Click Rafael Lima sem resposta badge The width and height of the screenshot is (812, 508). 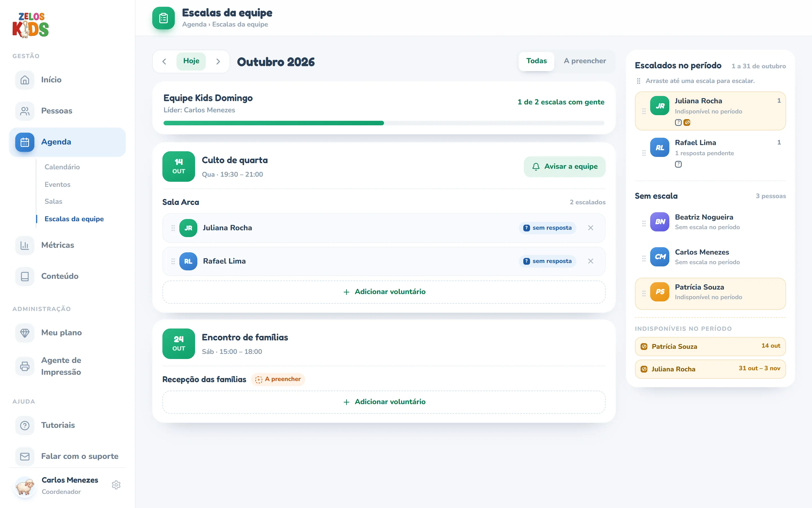click(x=548, y=261)
